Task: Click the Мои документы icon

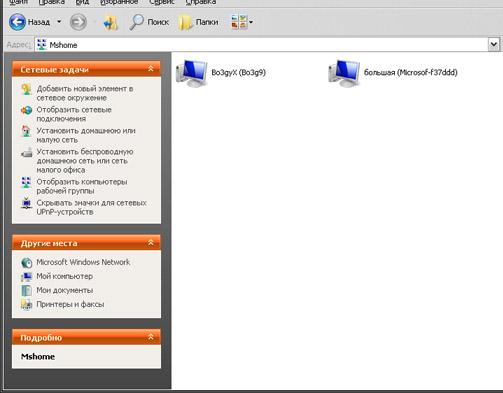Action: click(26, 290)
